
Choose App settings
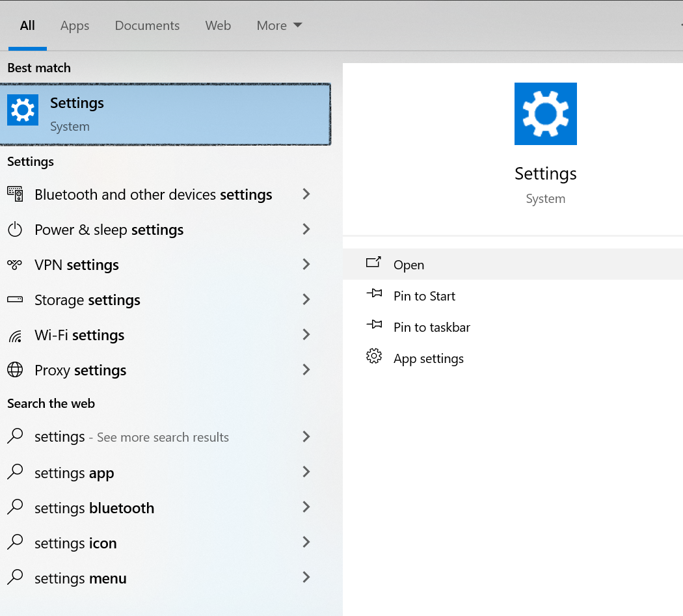(513, 358)
